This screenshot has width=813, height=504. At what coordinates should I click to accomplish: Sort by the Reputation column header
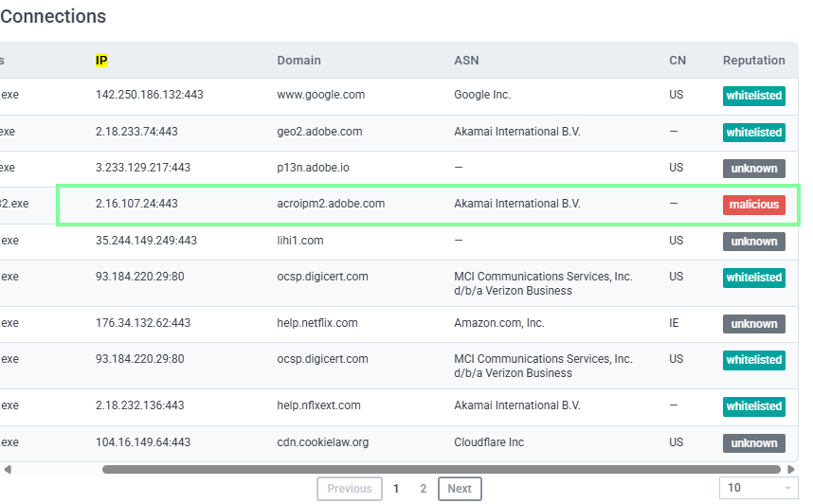click(753, 61)
